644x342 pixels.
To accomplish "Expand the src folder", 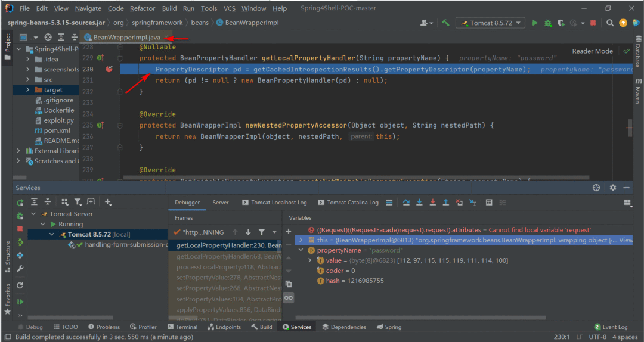I will pos(27,80).
